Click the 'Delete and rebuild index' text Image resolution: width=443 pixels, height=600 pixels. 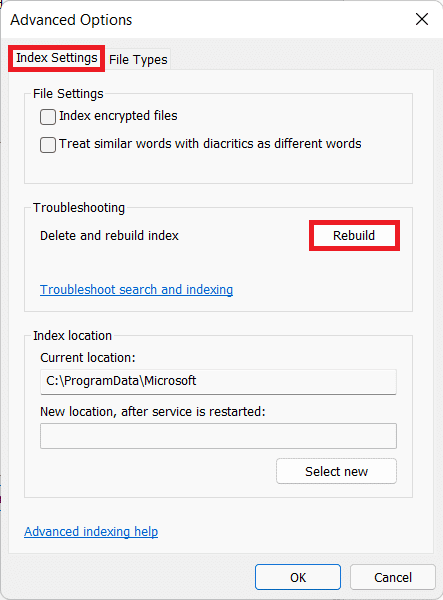click(x=109, y=235)
